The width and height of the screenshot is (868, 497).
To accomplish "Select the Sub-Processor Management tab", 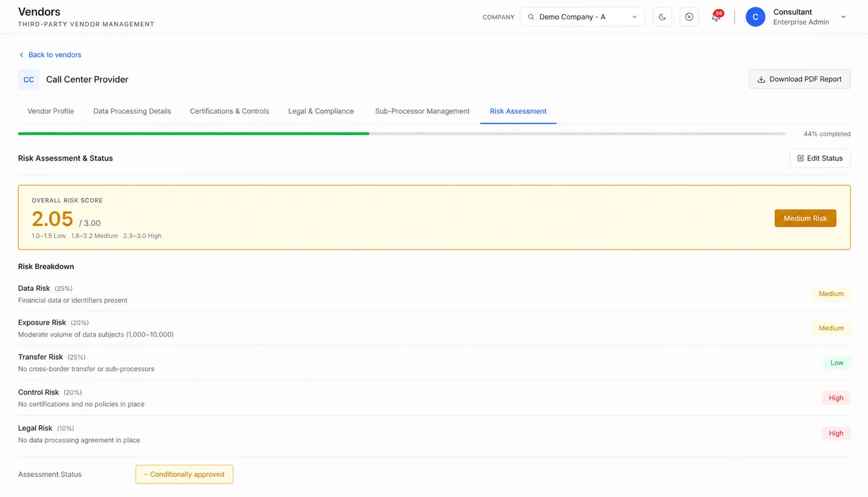I will 422,111.
